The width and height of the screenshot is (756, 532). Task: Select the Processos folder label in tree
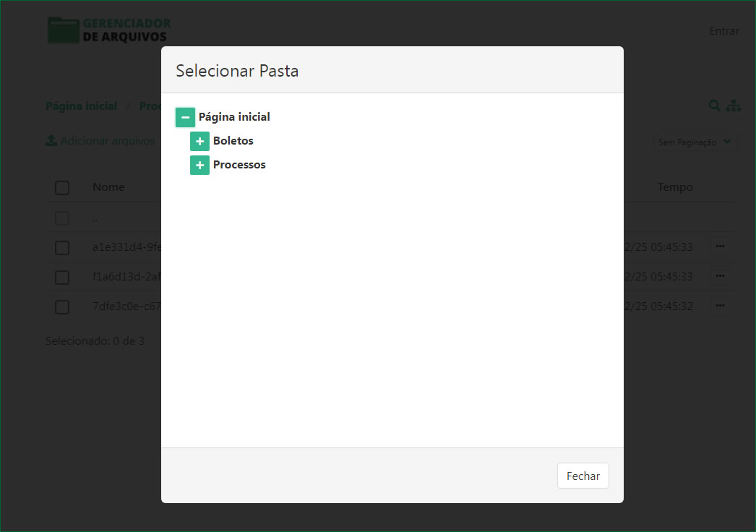[x=239, y=165]
